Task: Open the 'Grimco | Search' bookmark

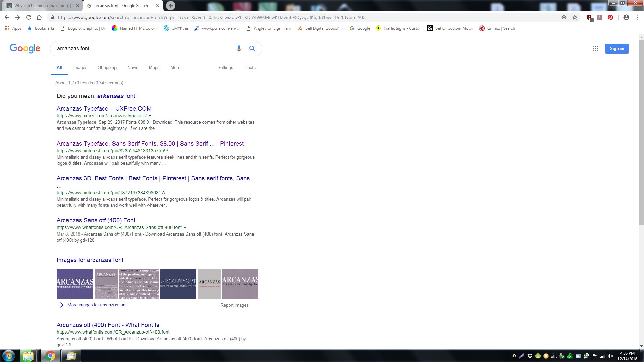Action: (497, 28)
